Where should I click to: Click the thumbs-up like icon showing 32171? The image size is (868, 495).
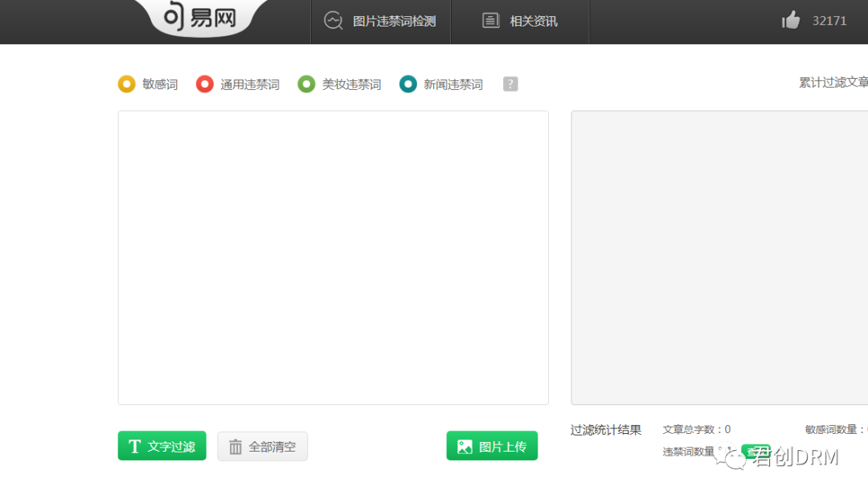(791, 21)
